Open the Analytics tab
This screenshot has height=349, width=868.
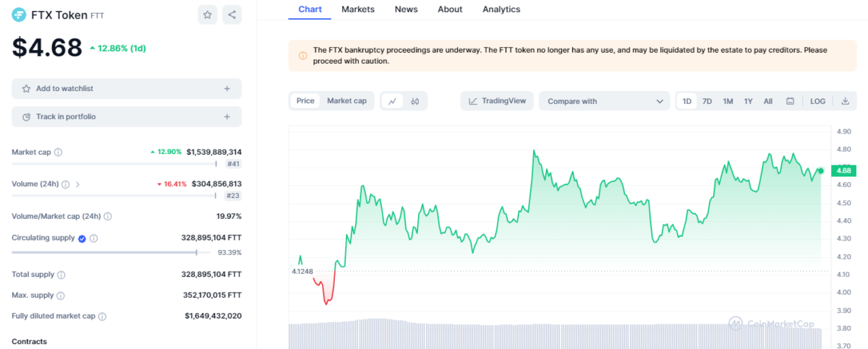pyautogui.click(x=501, y=9)
